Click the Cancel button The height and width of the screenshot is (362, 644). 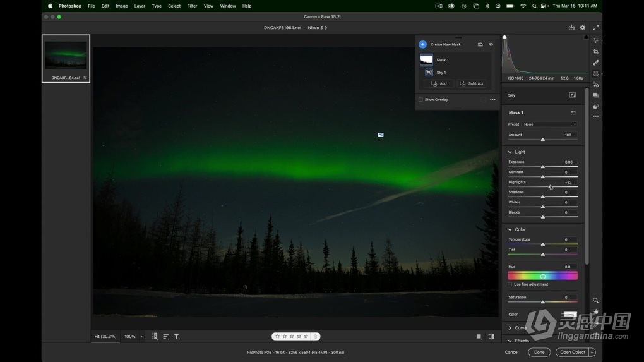pos(512,352)
